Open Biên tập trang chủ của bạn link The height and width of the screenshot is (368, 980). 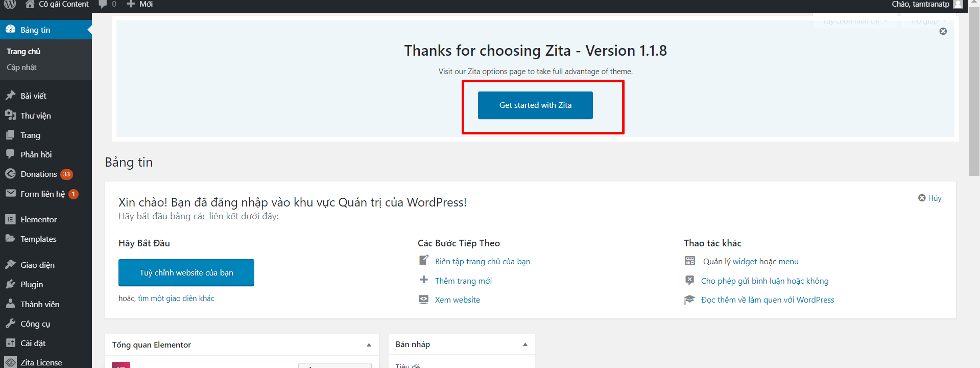483,262
